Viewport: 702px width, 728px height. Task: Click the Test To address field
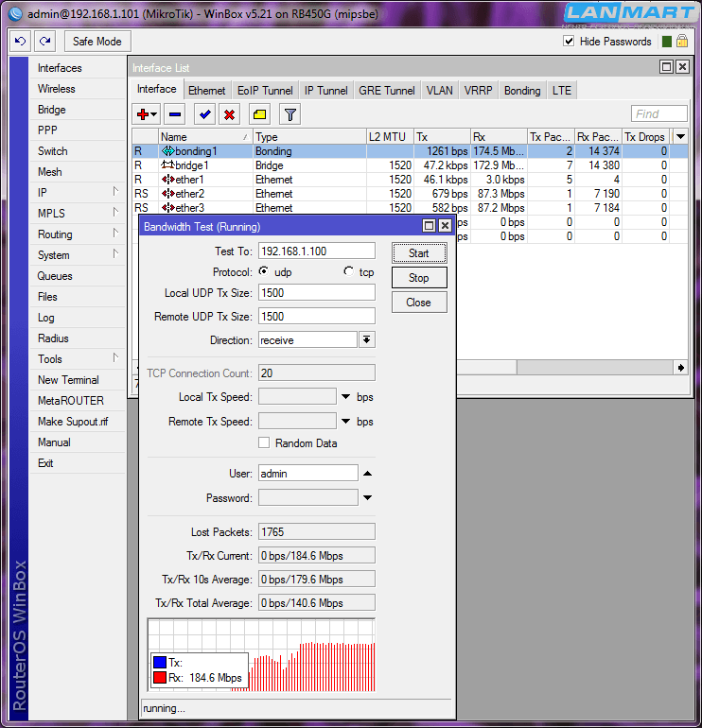pyautogui.click(x=317, y=251)
